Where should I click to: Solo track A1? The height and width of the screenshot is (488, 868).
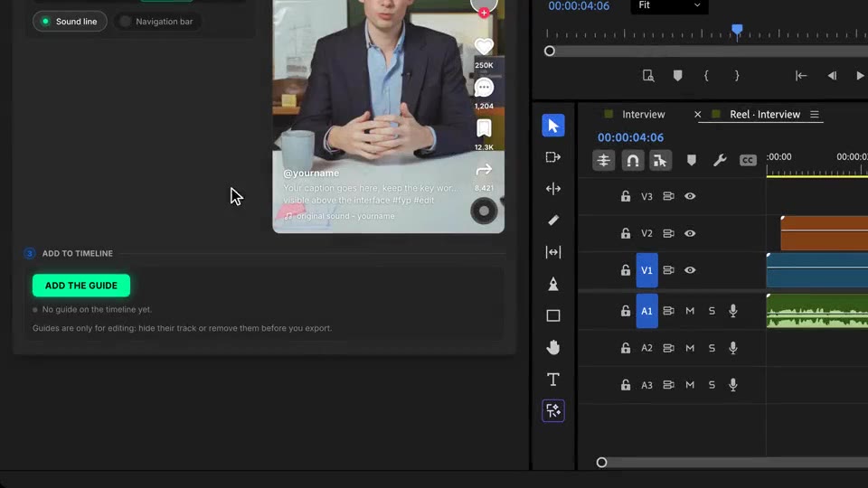click(712, 311)
